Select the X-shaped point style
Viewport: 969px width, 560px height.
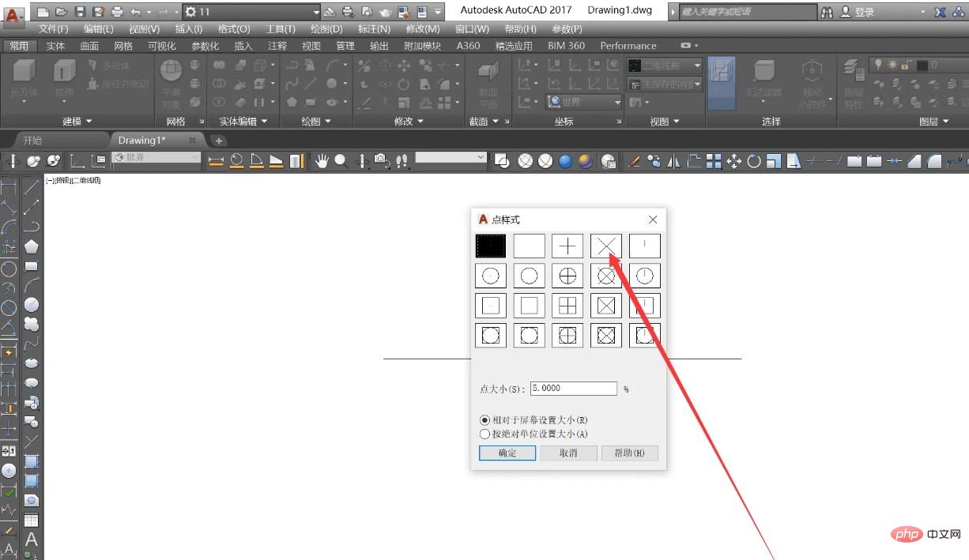tap(606, 246)
